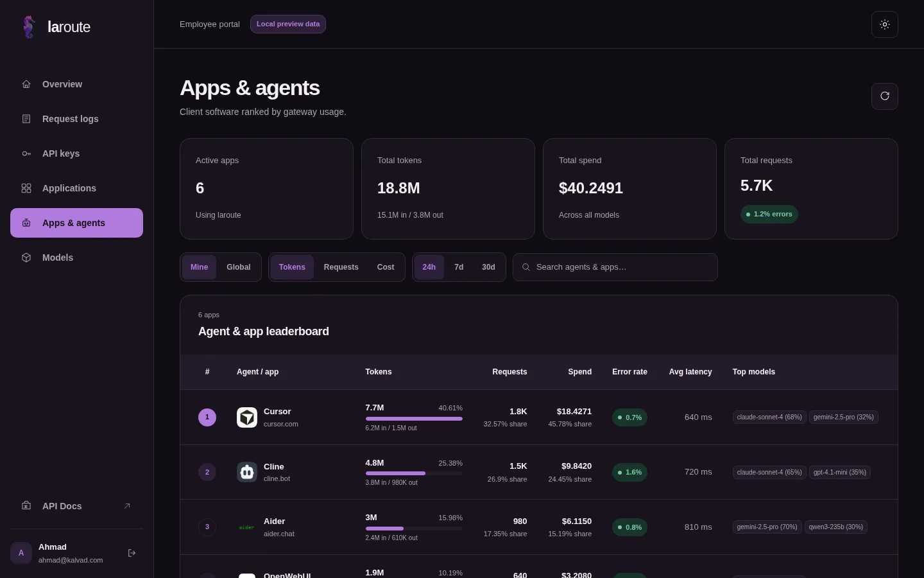Click Cursor's 0.7% error rate badge
Image resolution: width=924 pixels, height=578 pixels.
pyautogui.click(x=629, y=417)
